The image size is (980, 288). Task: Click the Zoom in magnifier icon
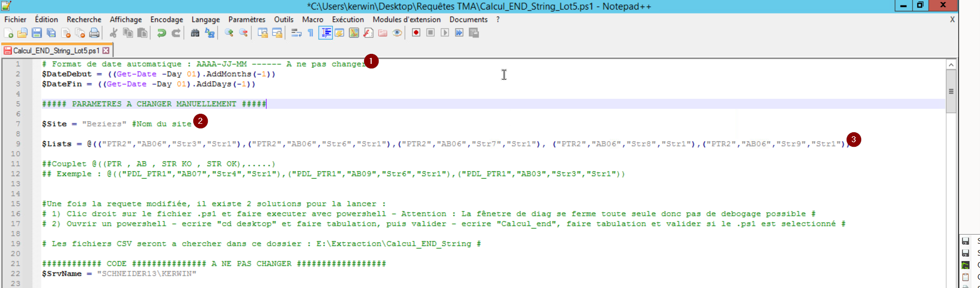(229, 33)
